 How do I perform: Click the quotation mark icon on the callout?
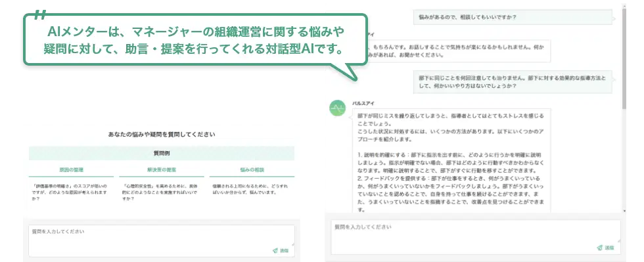click(x=40, y=15)
